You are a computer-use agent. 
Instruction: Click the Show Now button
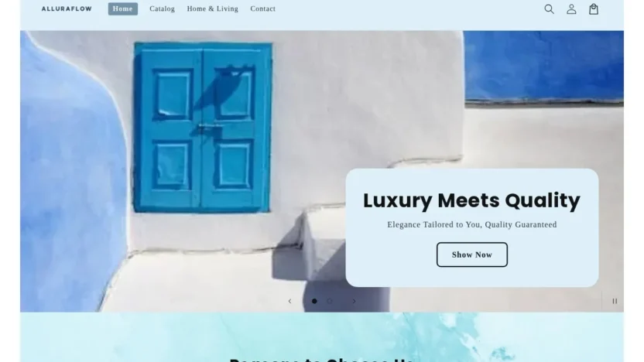click(x=472, y=254)
